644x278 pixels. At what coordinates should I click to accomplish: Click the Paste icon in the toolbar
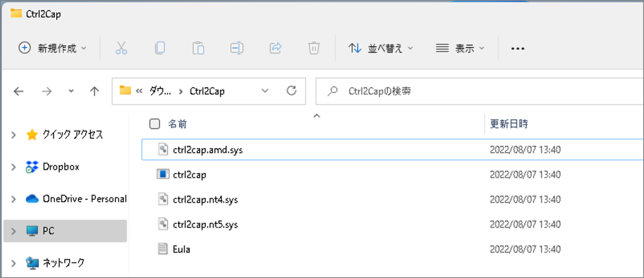(198, 48)
